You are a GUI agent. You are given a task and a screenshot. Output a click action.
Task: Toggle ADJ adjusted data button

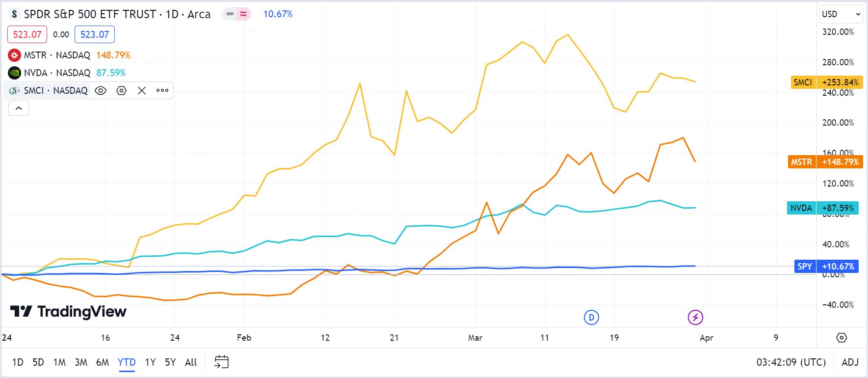tap(850, 362)
